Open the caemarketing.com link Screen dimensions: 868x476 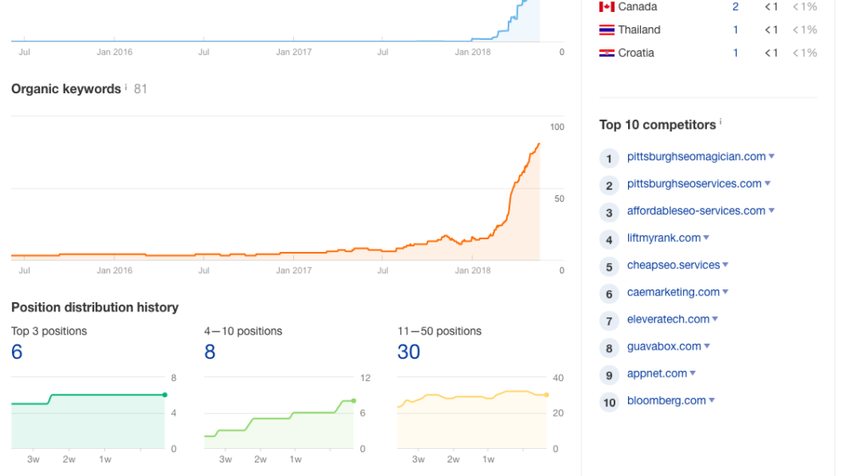click(673, 293)
